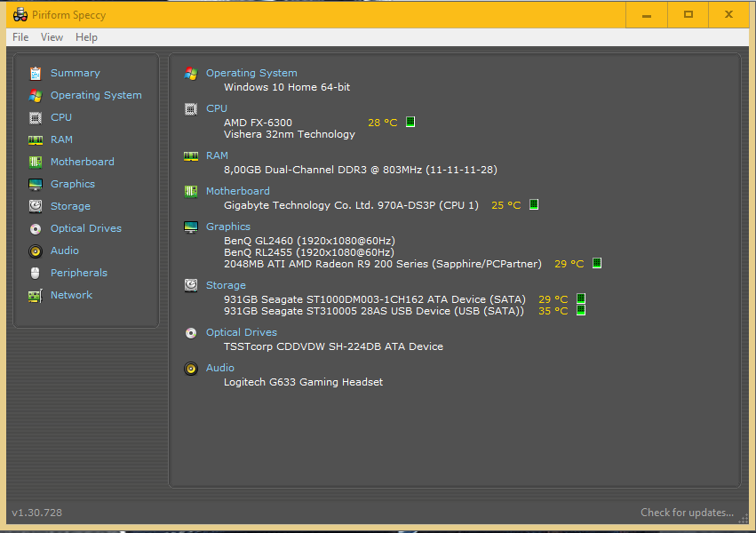
Task: Click the 8,00GB Dual-Channel DDR3 text
Action: [360, 170]
